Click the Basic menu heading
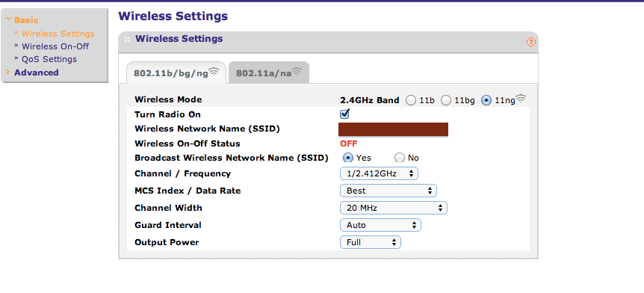This screenshot has height=293, width=644. pyautogui.click(x=26, y=20)
